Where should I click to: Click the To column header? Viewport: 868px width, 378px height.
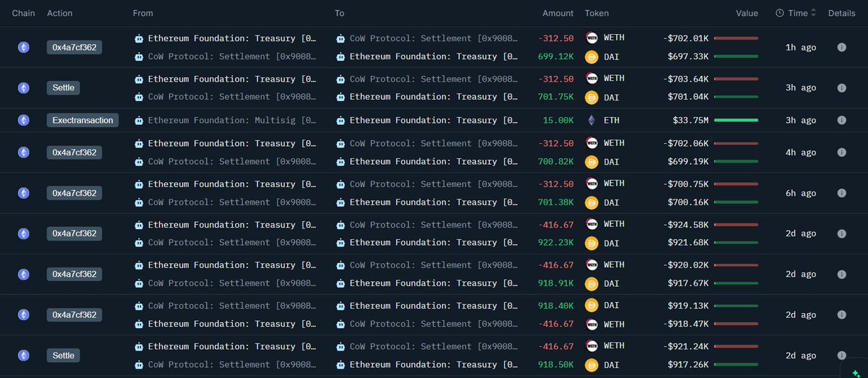pyautogui.click(x=340, y=13)
